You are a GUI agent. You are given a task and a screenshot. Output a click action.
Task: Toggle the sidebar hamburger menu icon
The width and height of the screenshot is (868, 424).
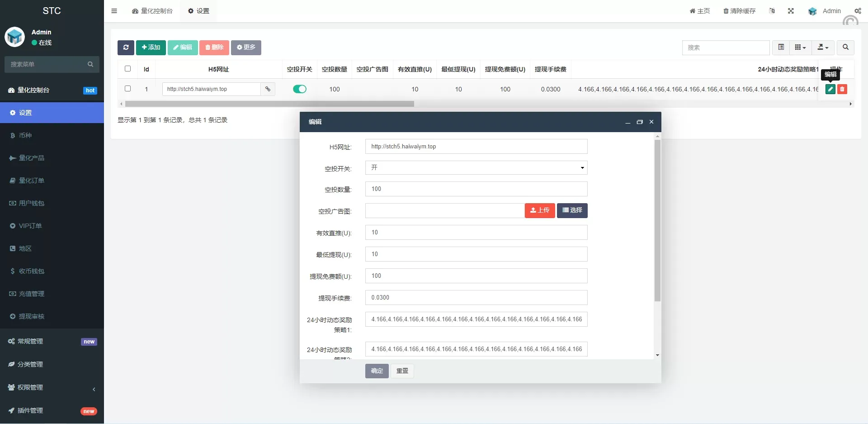[x=114, y=11]
